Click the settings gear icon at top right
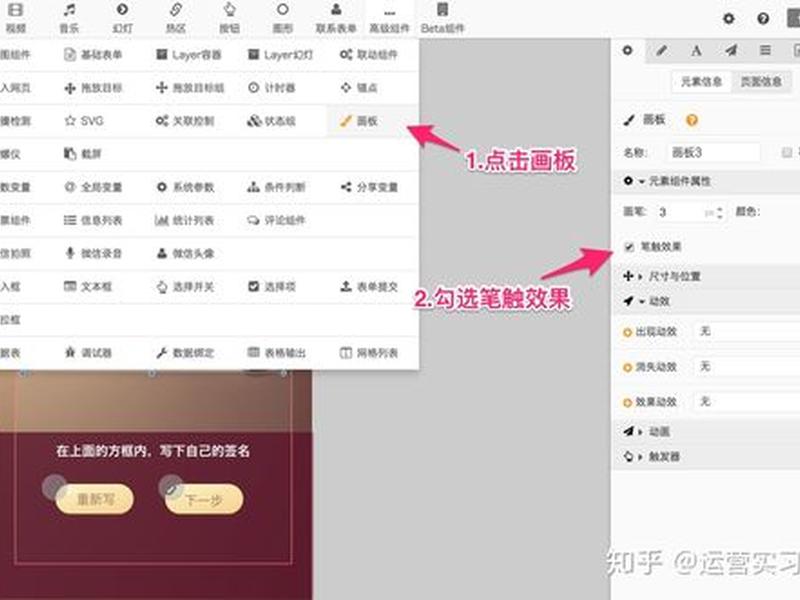The width and height of the screenshot is (800, 600). click(x=729, y=19)
